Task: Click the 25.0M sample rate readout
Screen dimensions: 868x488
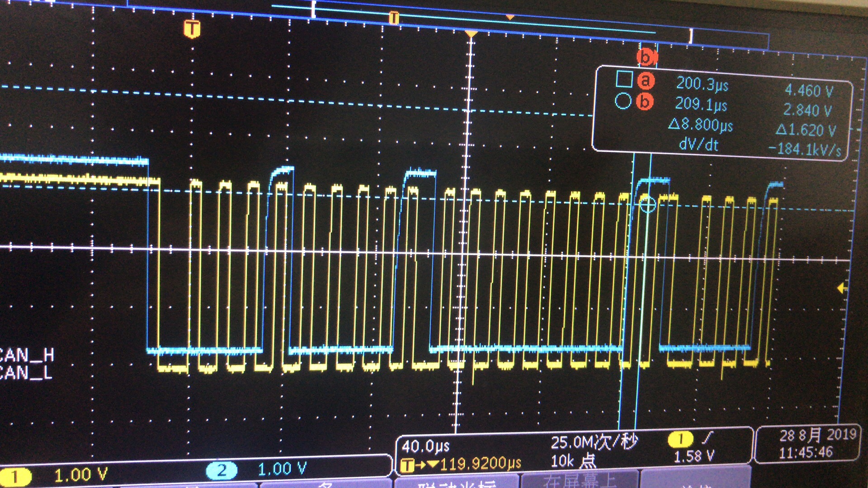Action: point(594,442)
